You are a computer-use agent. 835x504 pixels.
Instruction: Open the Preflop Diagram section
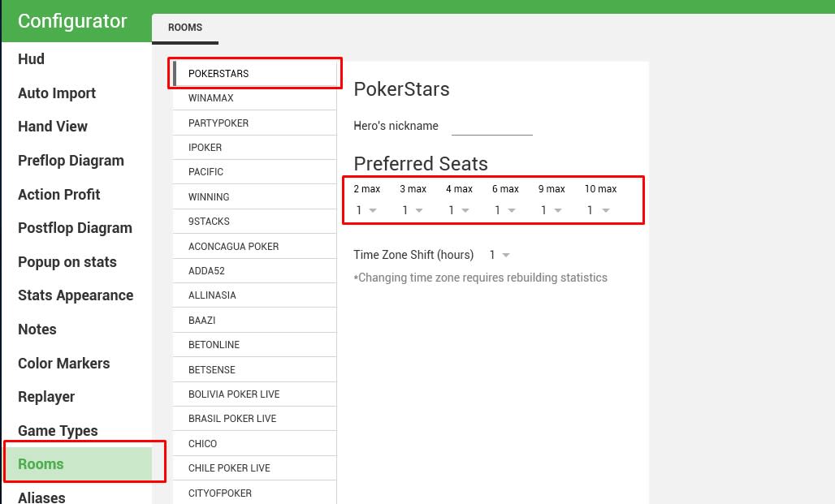(71, 161)
